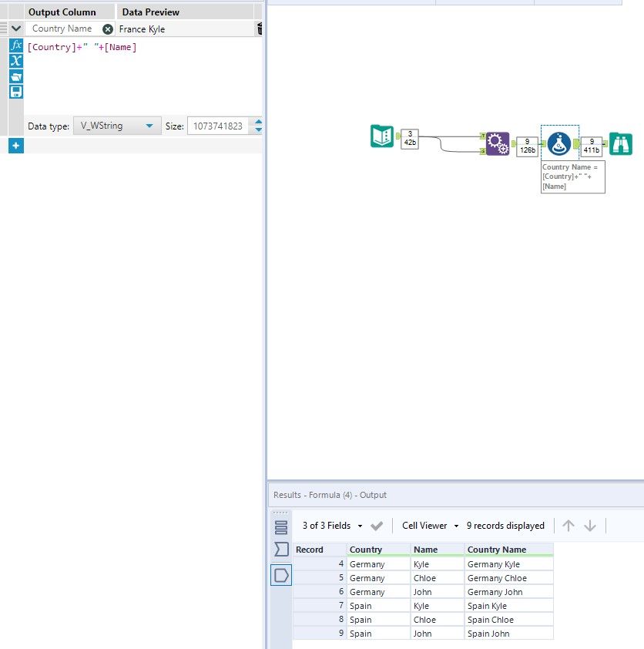Click the Chloe name cell in row 5

[x=438, y=578]
